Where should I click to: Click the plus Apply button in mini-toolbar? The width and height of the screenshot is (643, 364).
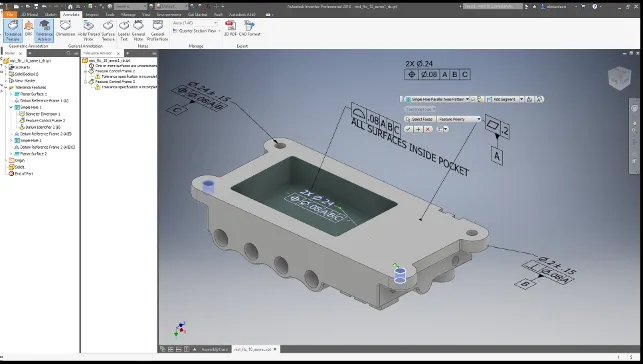pyautogui.click(x=418, y=129)
